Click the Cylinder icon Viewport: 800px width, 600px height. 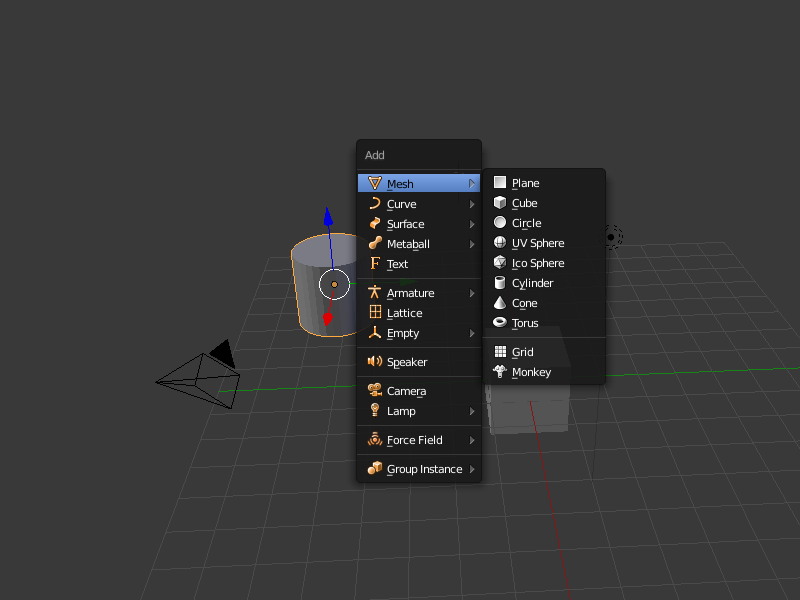click(500, 283)
